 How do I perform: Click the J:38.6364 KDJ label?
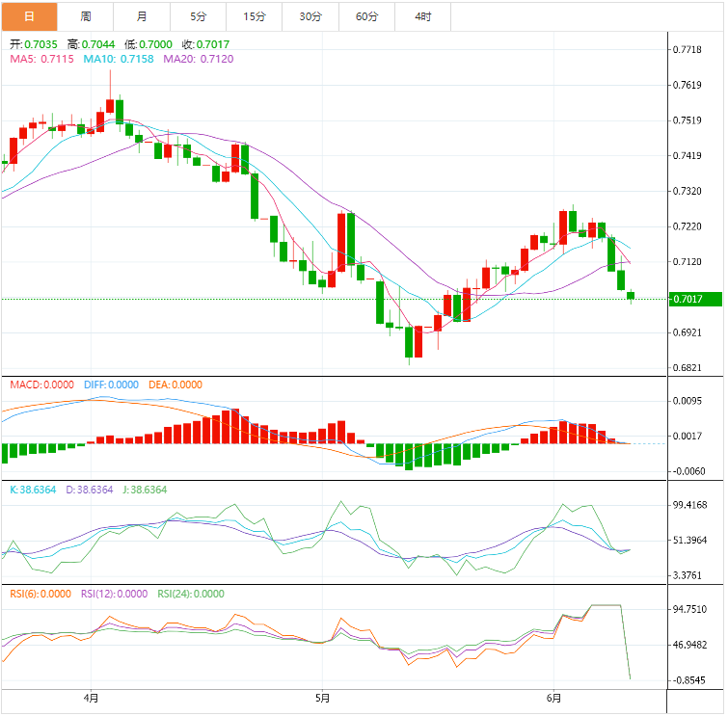[145, 490]
